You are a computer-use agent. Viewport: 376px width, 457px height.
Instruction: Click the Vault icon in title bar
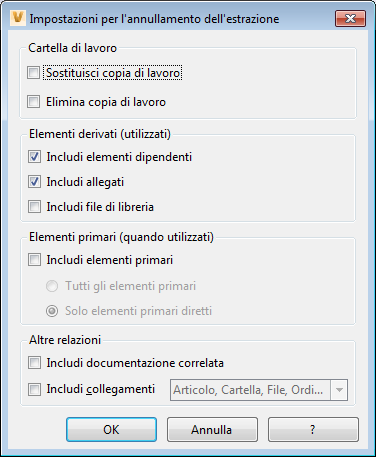[x=18, y=18]
